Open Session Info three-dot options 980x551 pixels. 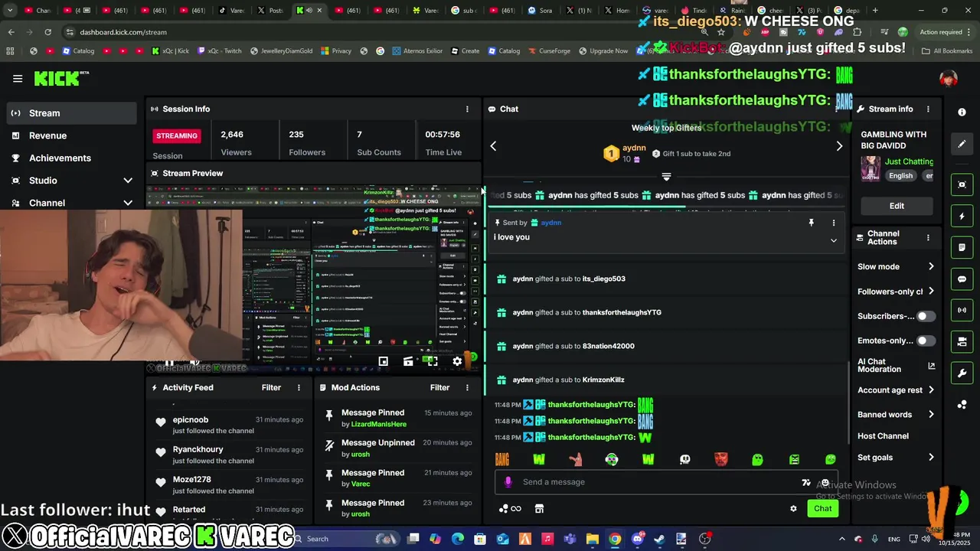point(467,109)
